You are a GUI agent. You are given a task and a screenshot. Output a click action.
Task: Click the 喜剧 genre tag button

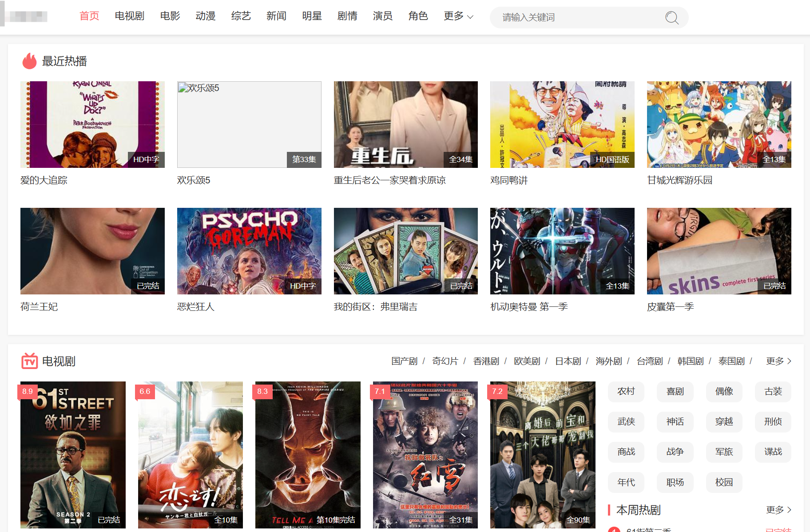tap(675, 391)
